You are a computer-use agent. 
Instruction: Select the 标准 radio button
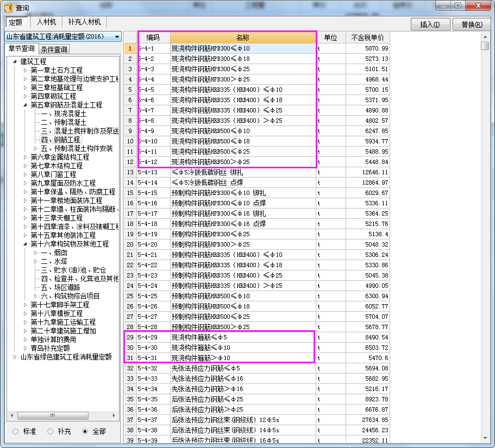coord(15,431)
